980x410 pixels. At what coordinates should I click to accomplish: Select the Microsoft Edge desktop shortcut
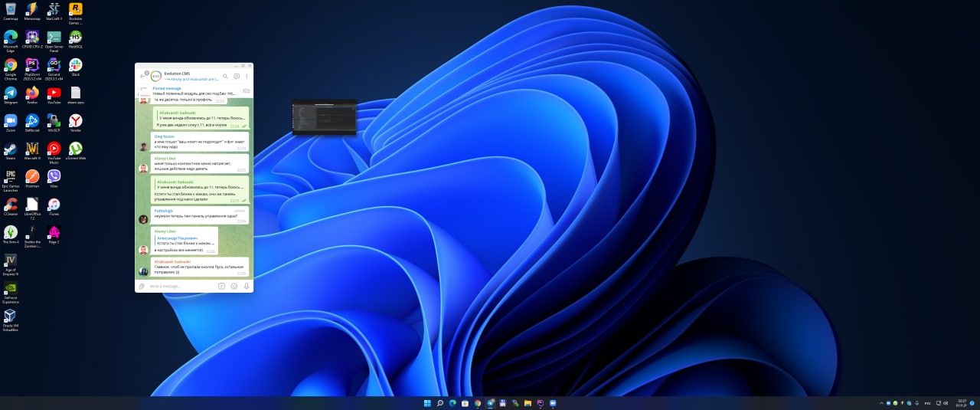coord(10,41)
